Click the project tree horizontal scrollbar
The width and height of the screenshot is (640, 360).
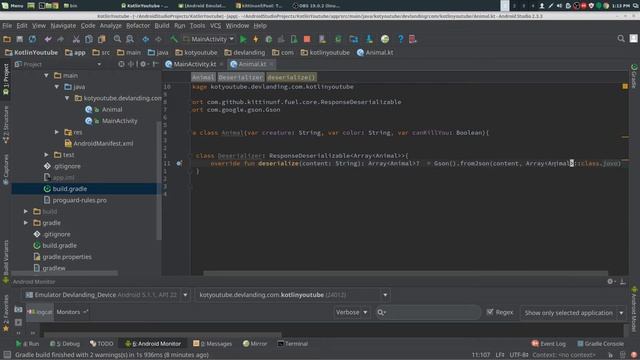(64, 272)
